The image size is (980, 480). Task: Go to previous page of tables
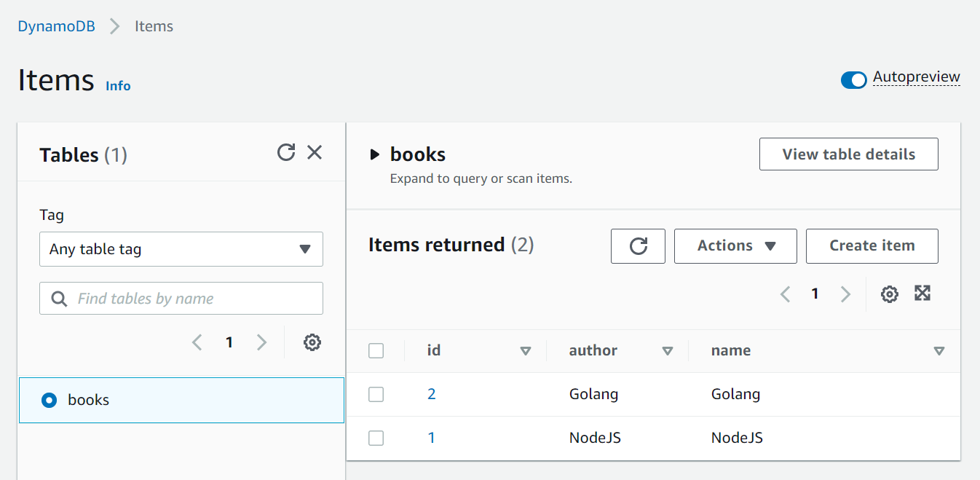click(x=197, y=342)
